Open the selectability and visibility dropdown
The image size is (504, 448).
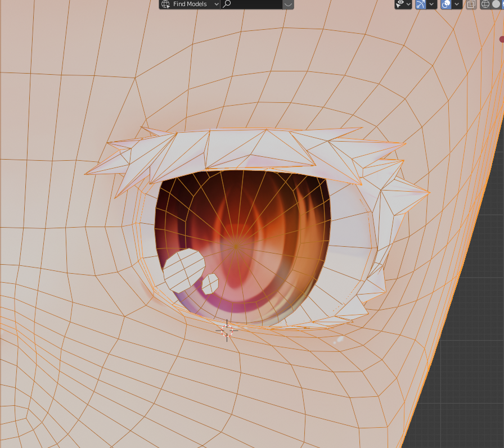(403, 4)
